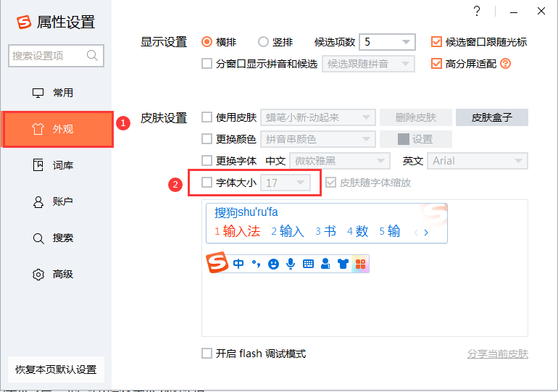Click previous page arrow in candidate preview

(x=416, y=233)
